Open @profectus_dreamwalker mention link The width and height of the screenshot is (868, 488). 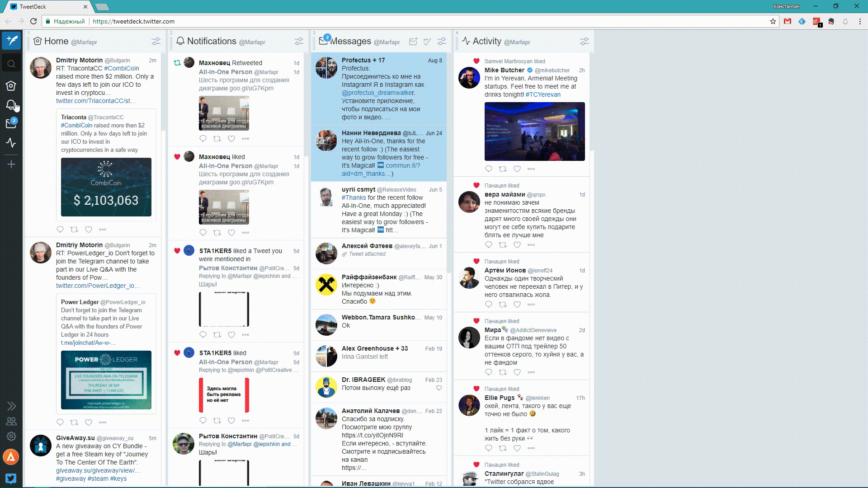click(x=377, y=93)
